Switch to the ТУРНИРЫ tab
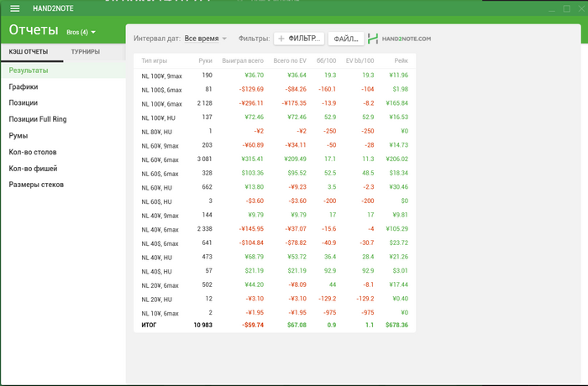Viewport: 588px width, 386px height. 86,52
